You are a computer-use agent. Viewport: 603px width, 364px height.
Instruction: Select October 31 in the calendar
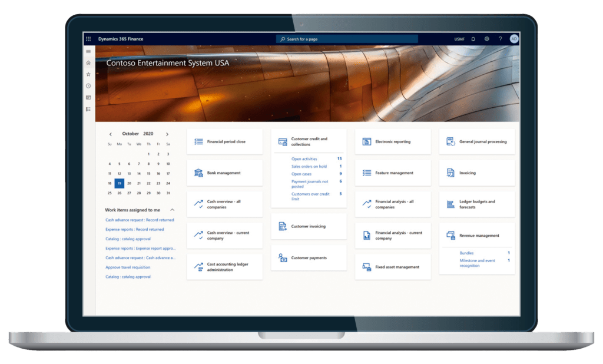click(x=168, y=193)
